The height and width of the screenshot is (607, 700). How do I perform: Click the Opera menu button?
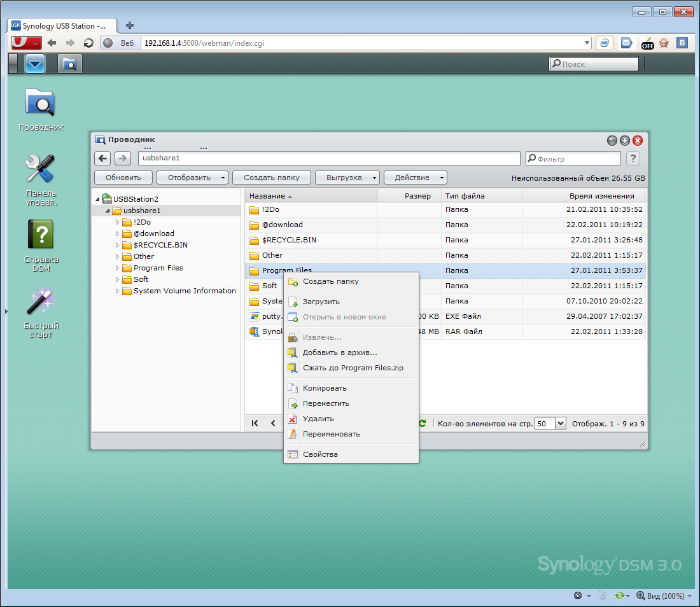(26, 43)
